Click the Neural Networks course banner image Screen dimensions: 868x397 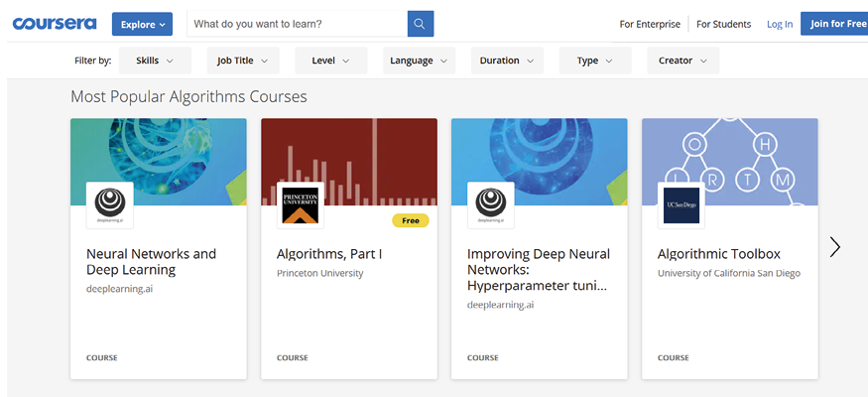tap(159, 162)
